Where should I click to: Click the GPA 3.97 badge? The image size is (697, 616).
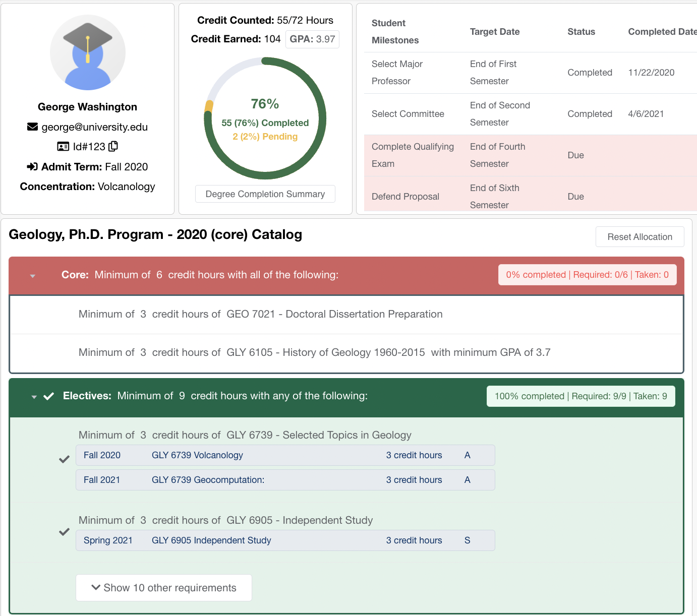[312, 39]
